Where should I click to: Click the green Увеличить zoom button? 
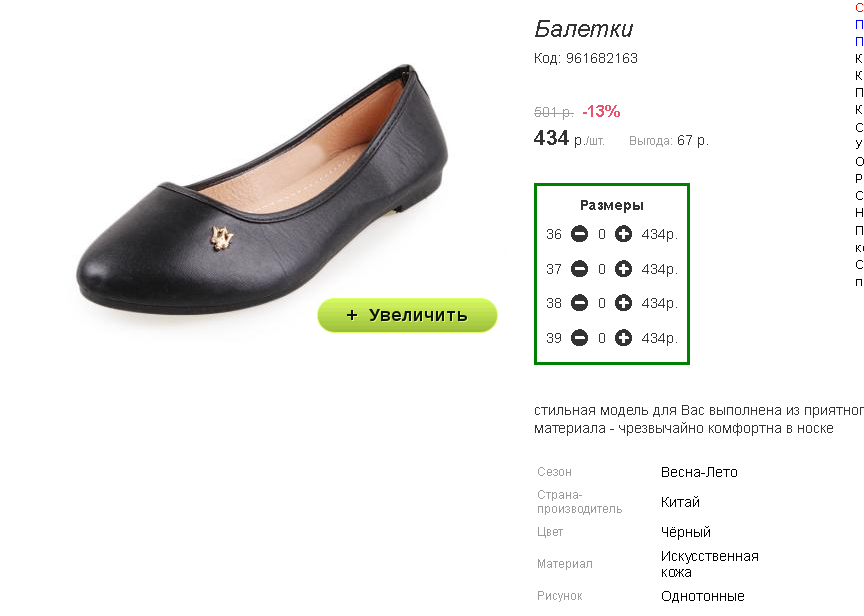[407, 315]
